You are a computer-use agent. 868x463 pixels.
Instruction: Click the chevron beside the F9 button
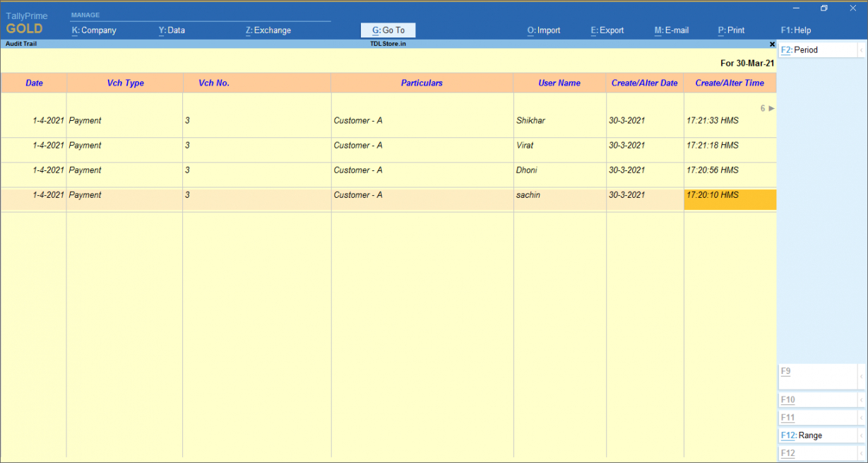click(861, 376)
